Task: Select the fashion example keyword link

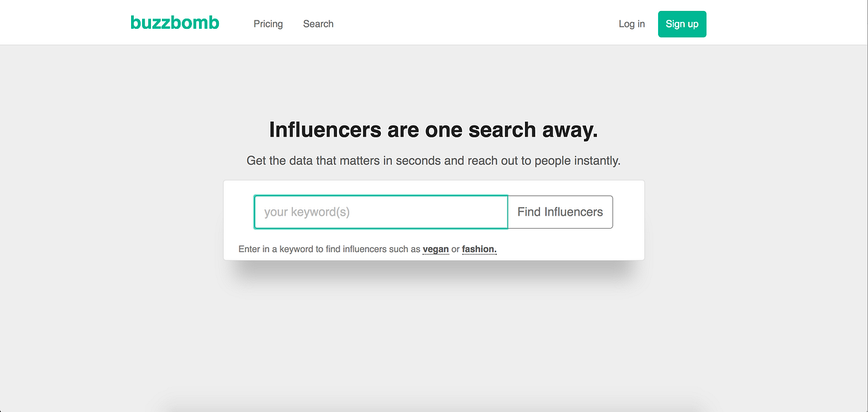Action: [x=479, y=249]
